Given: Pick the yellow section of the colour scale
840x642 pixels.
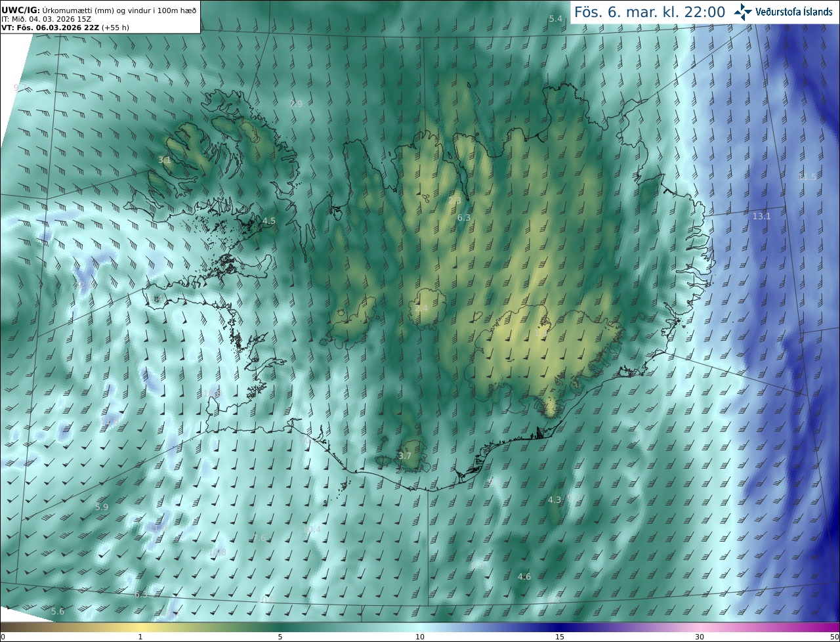Looking at the screenshot, I should click(140, 627).
